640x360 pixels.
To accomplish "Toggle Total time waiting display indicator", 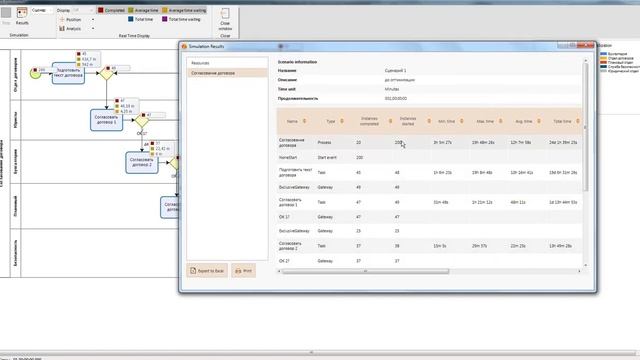I will 181,19.
